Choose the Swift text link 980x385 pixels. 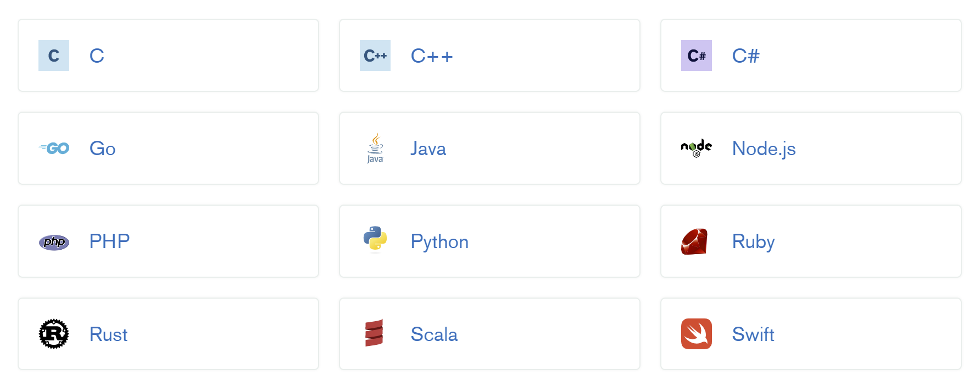tap(753, 334)
